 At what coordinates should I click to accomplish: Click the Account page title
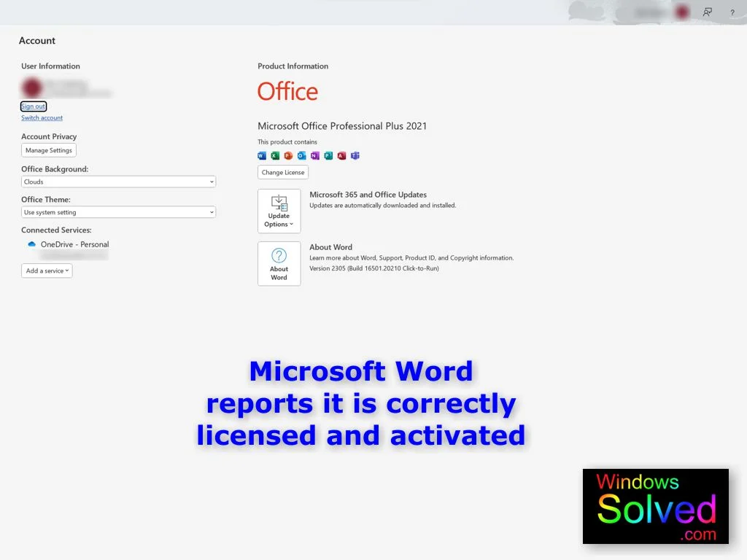tap(37, 41)
